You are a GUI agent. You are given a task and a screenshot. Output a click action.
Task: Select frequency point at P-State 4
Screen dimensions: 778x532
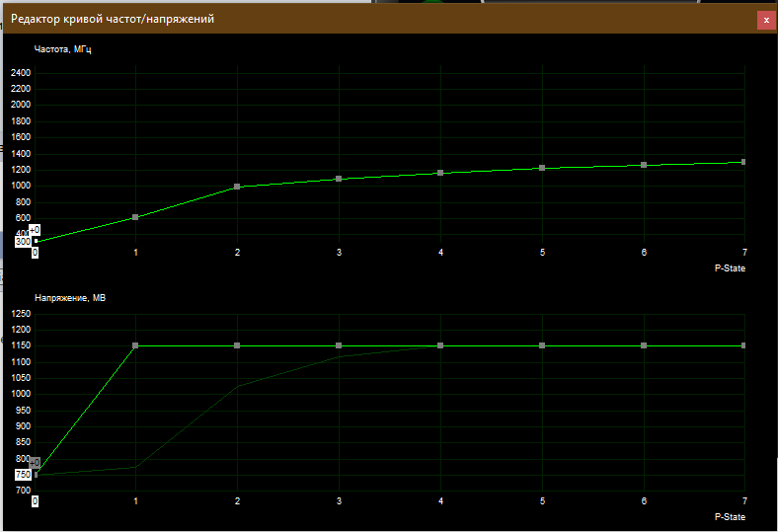tap(440, 173)
